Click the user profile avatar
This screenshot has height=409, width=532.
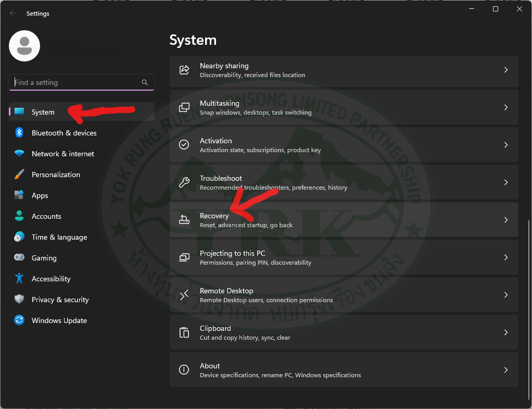24,46
